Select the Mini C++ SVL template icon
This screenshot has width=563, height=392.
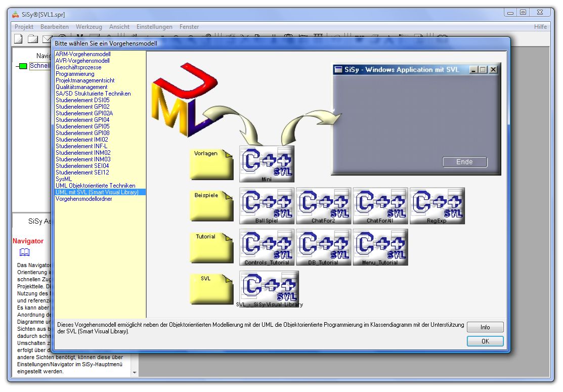[x=267, y=163]
